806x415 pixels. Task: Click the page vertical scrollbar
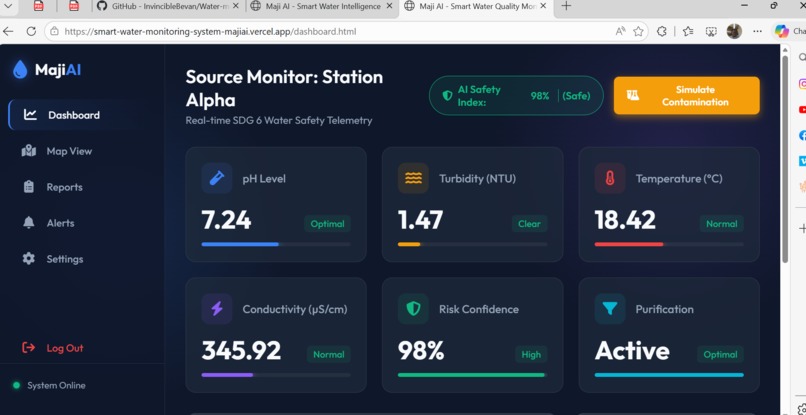(784, 159)
